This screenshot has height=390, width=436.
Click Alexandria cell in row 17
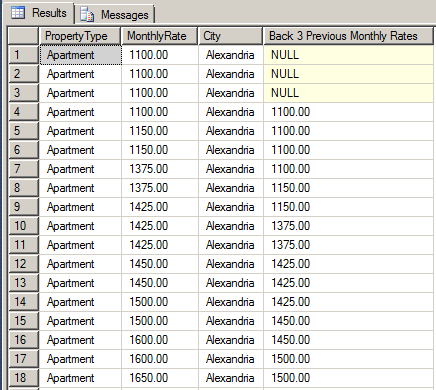tap(231, 359)
